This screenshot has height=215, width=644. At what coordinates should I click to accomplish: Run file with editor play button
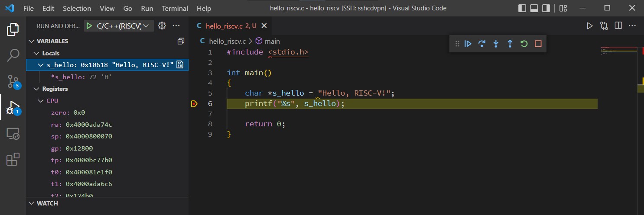(589, 26)
